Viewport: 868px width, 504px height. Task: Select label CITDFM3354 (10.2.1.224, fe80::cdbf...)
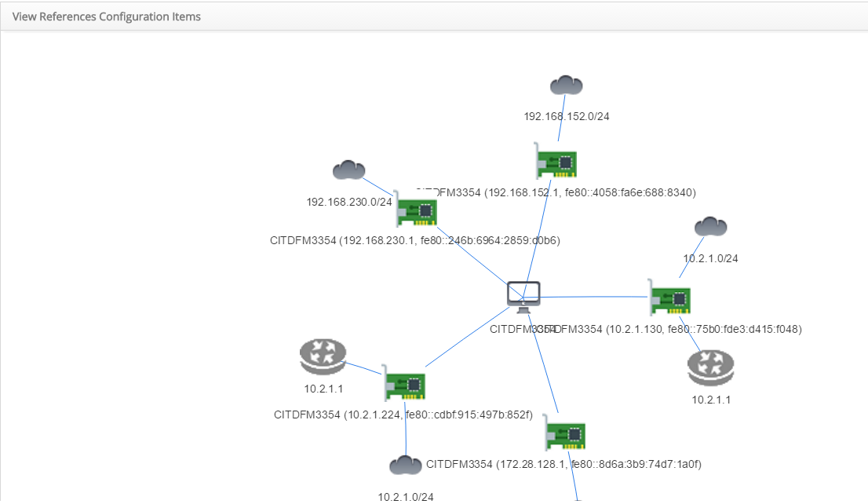click(403, 415)
